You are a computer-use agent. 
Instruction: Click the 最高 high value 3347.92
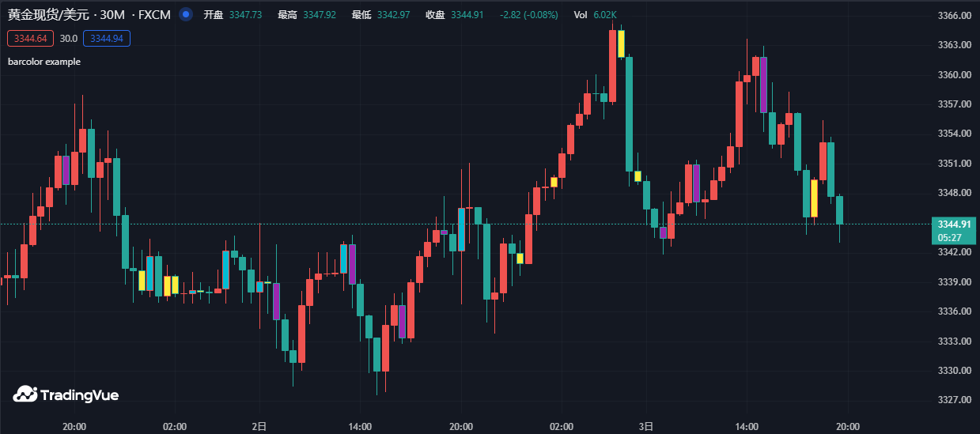click(x=320, y=15)
